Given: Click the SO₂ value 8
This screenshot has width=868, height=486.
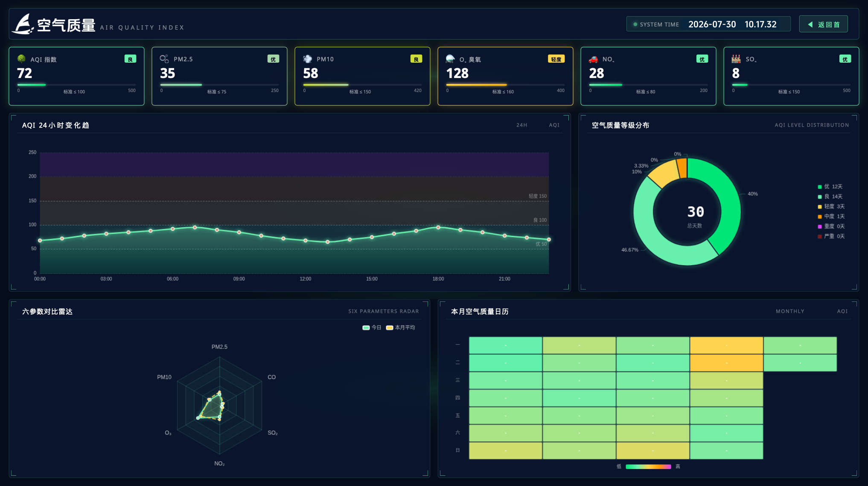Looking at the screenshot, I should (736, 73).
